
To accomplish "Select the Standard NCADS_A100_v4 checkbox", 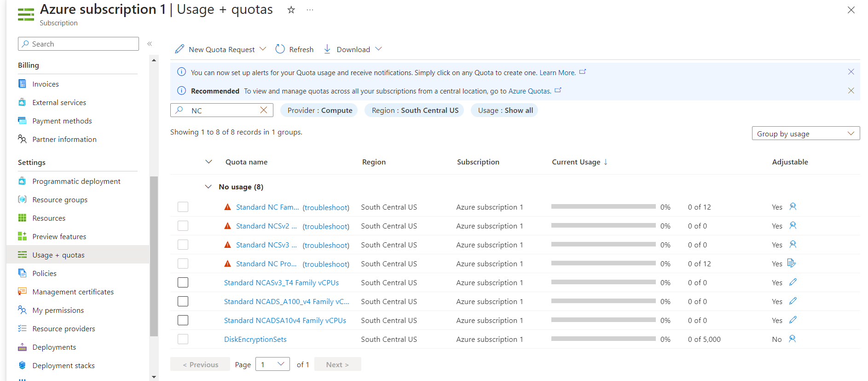I will [183, 301].
